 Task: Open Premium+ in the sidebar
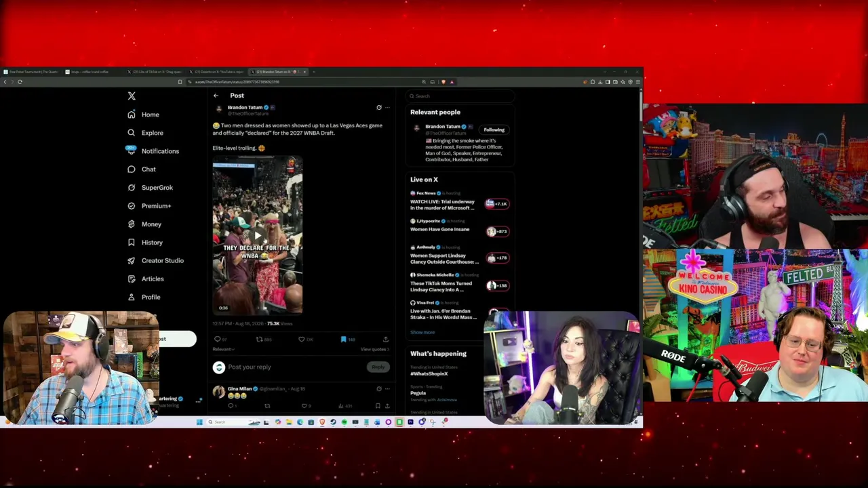pyautogui.click(x=149, y=206)
